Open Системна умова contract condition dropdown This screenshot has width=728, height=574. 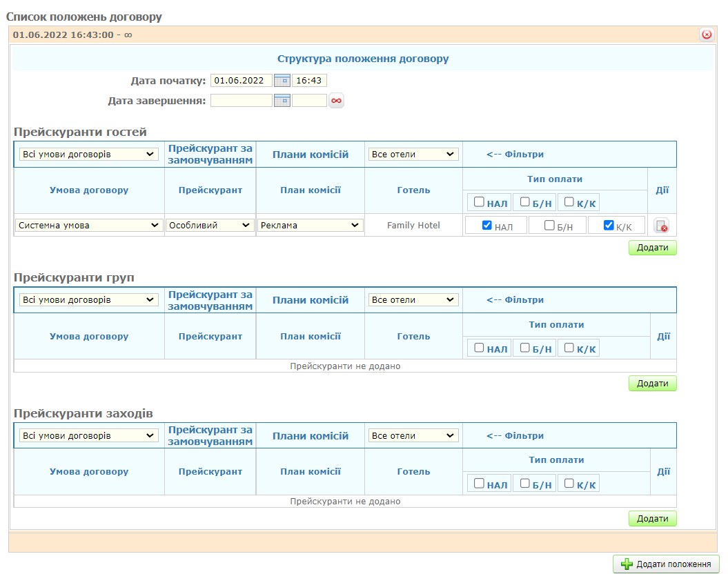(89, 226)
